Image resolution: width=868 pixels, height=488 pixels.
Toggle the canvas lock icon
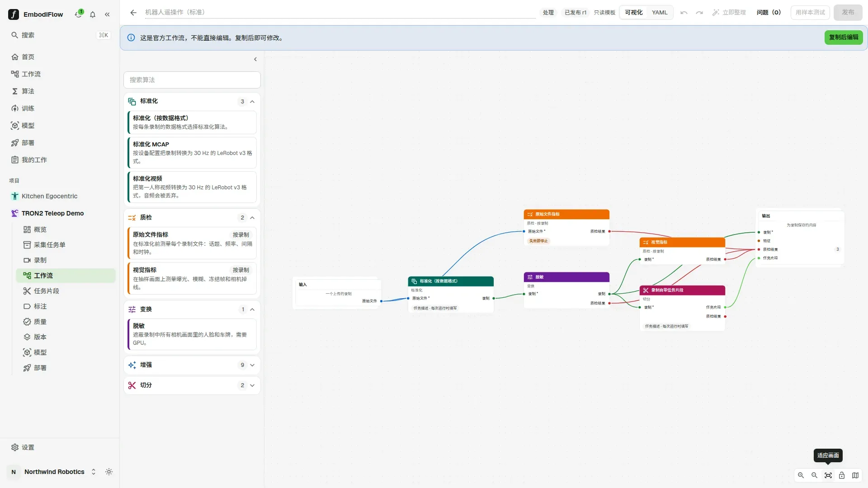point(842,475)
